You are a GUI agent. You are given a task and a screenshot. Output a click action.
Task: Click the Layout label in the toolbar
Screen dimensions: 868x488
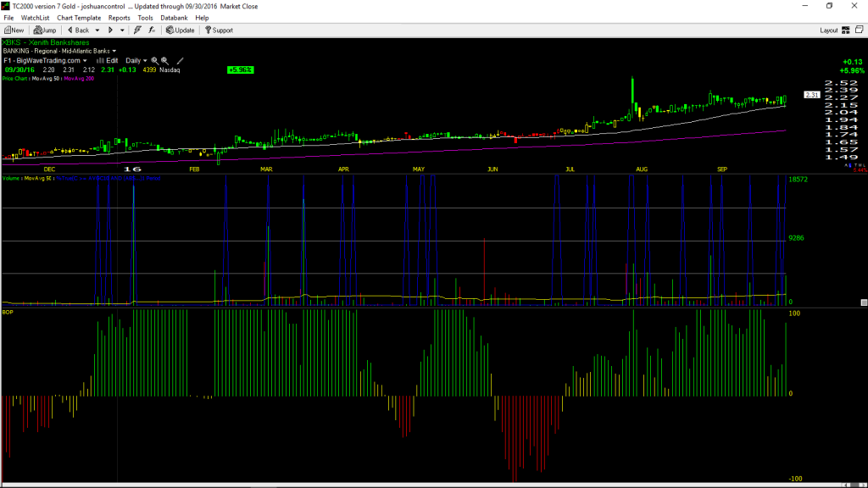pos(829,30)
